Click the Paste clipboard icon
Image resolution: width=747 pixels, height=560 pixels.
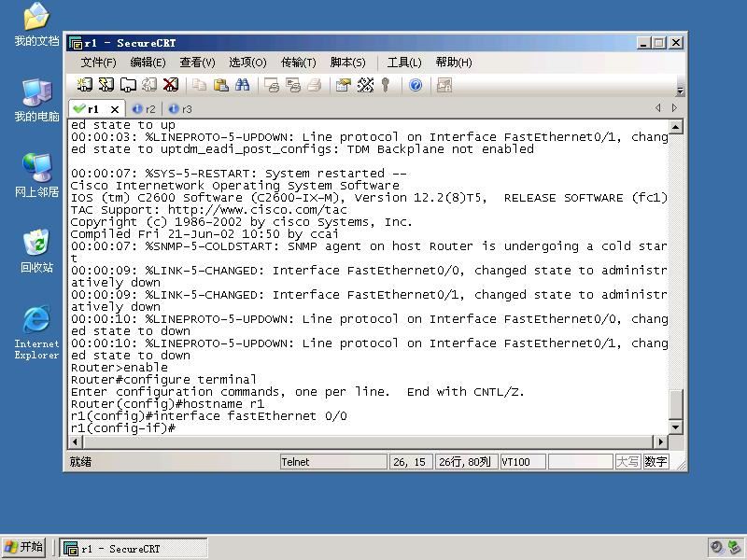click(x=220, y=85)
